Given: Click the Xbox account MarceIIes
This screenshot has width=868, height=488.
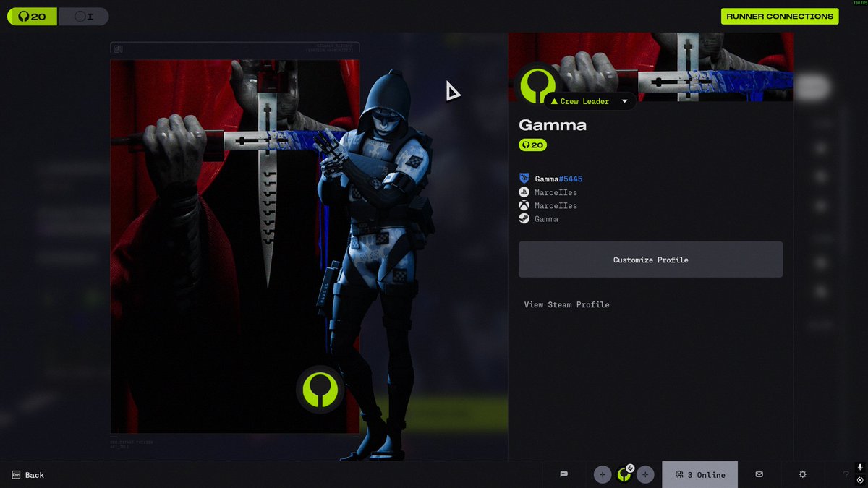Looking at the screenshot, I should point(556,205).
